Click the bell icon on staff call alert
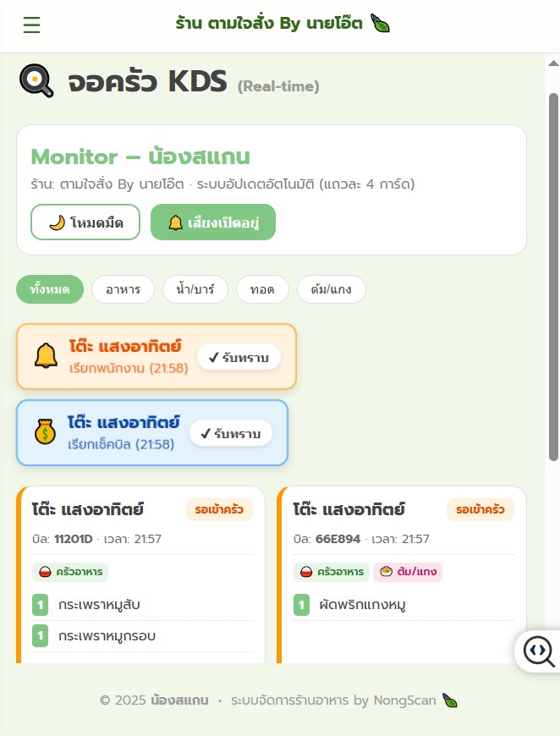This screenshot has height=736, width=560. [x=46, y=356]
